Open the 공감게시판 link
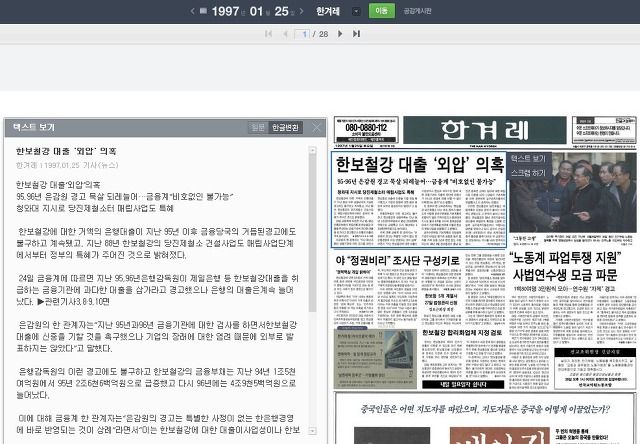This screenshot has width=640, height=444. tap(417, 11)
